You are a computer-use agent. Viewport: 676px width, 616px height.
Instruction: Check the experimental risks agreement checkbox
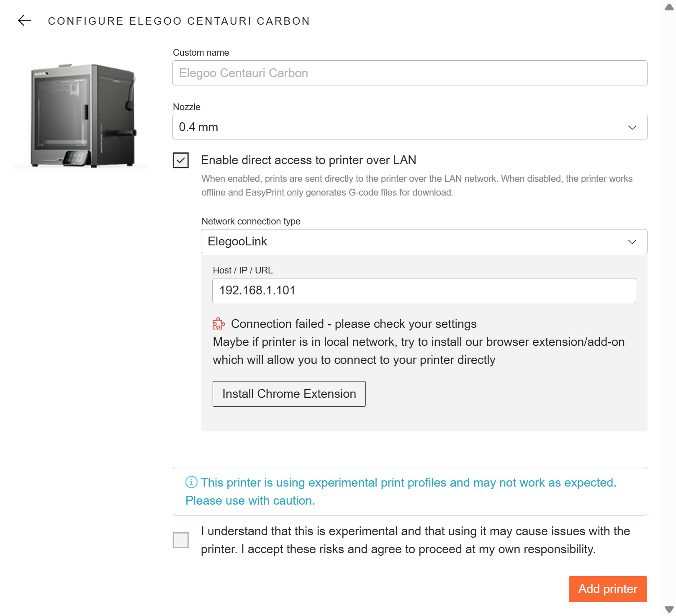pos(181,540)
